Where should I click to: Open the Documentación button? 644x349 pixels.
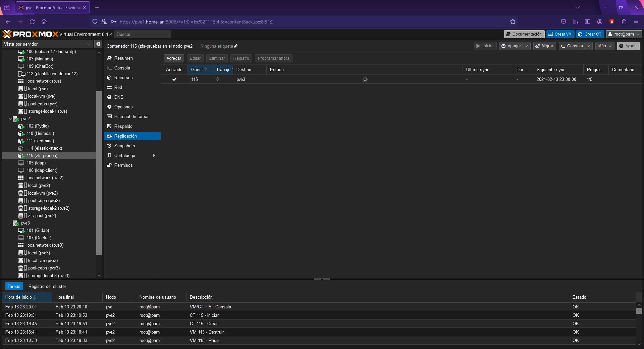coord(524,34)
